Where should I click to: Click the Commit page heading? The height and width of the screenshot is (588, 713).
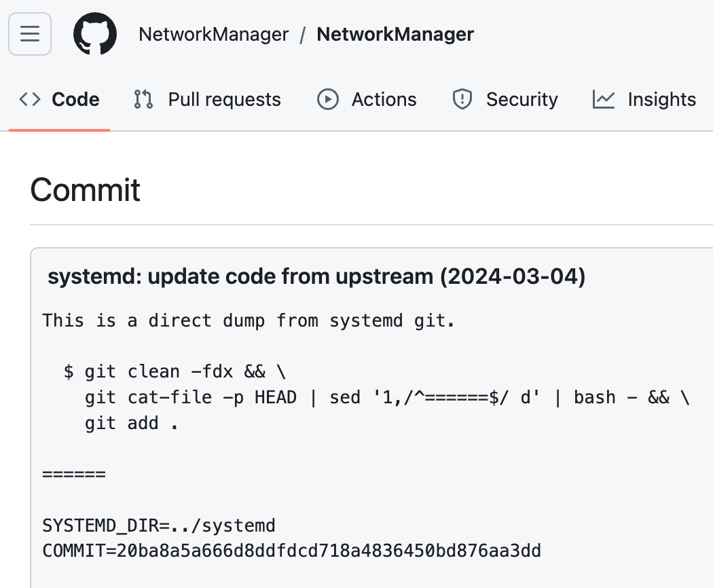click(85, 189)
